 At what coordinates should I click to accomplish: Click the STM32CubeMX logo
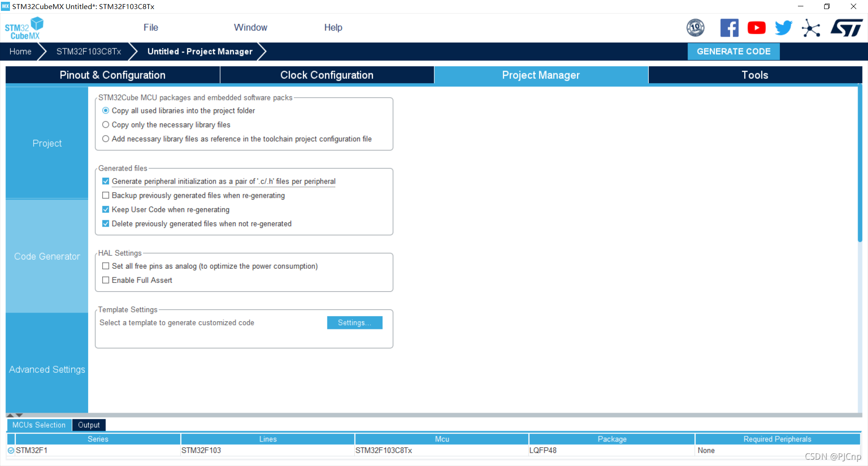24,28
